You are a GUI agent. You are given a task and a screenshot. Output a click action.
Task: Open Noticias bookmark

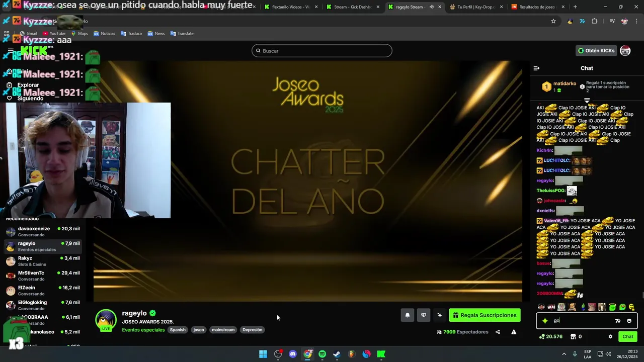click(x=104, y=34)
